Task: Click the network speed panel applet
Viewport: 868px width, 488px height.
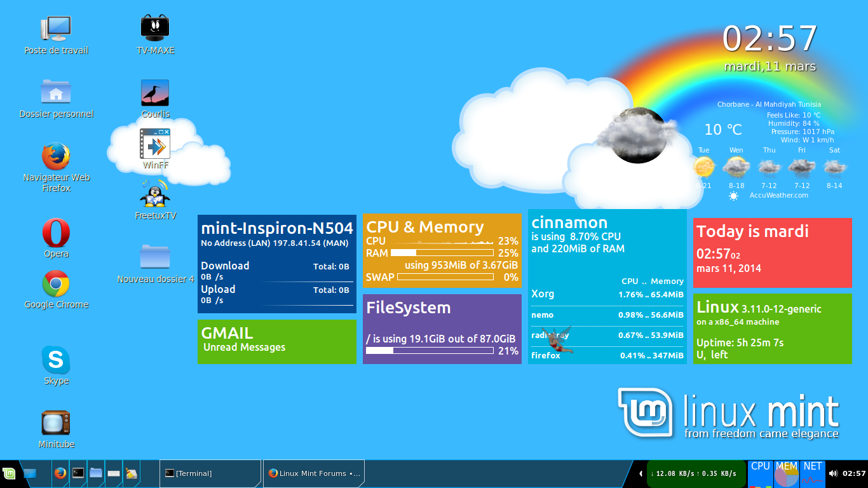Action: point(695,474)
